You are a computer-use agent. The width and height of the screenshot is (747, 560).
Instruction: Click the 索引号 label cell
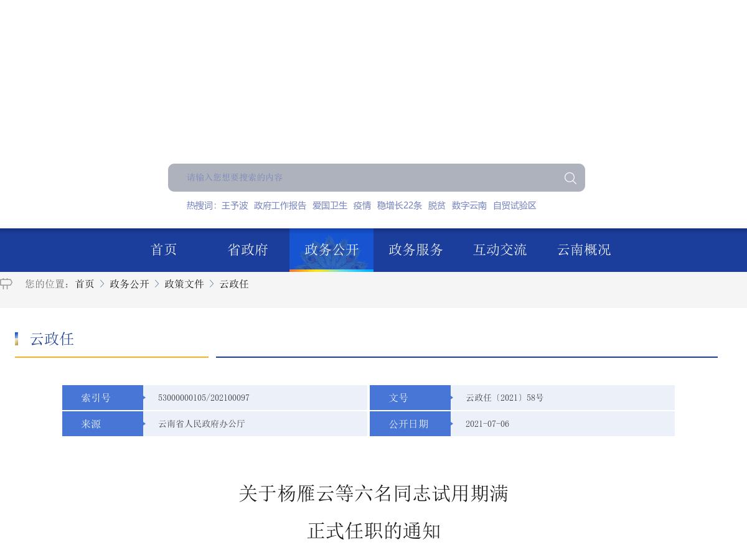(x=103, y=398)
